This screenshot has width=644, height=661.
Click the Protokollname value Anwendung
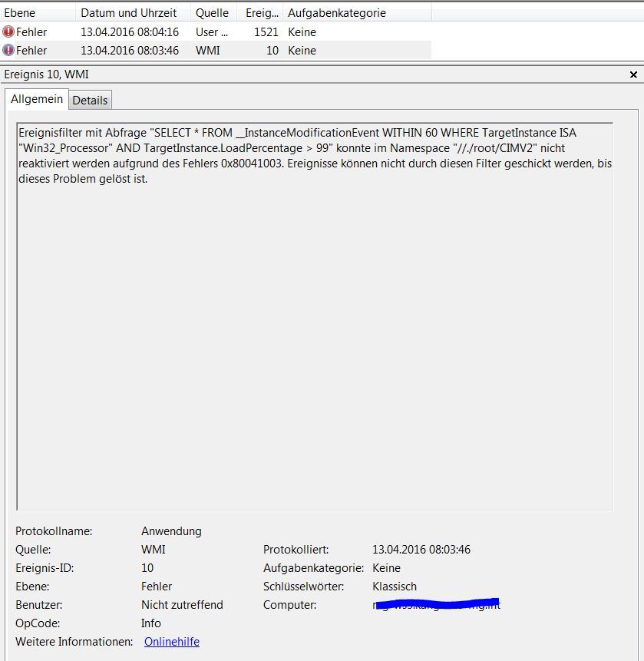pos(171,531)
